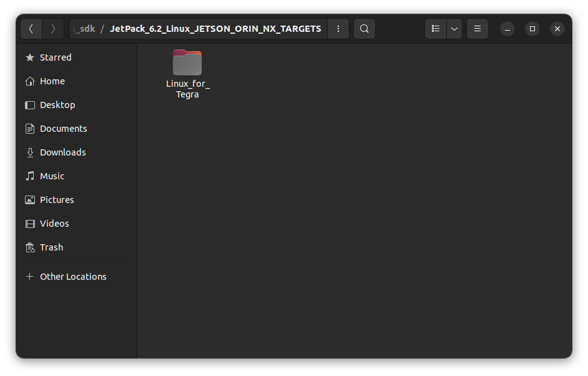Image resolution: width=588 pixels, height=376 pixels.
Task: Open the search magnifier button
Action: coord(364,29)
